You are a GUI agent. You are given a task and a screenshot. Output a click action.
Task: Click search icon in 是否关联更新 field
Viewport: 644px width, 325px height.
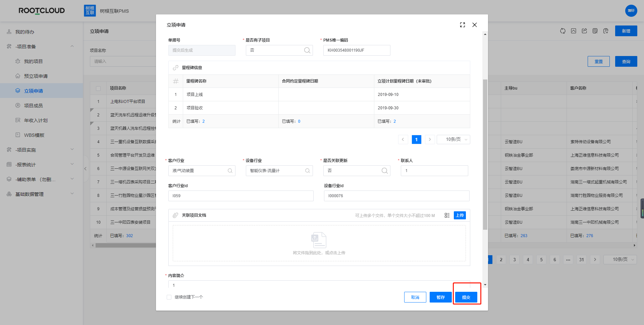[x=385, y=171]
